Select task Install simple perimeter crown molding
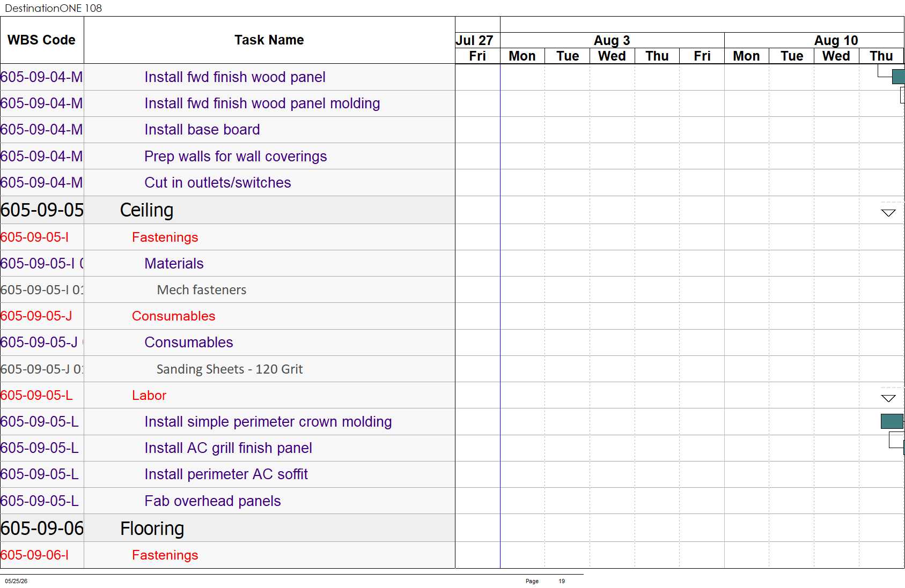This screenshot has width=905, height=588. click(268, 422)
